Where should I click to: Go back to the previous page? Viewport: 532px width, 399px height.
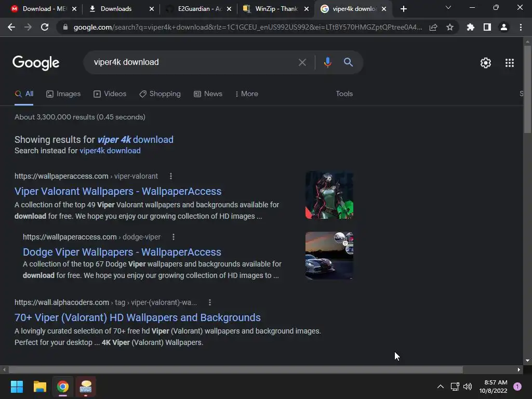tap(11, 27)
